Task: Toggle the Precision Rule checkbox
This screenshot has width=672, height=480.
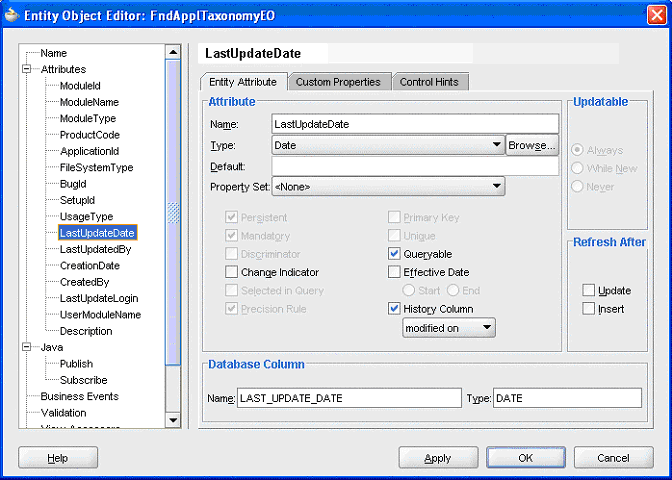Action: coord(231,309)
